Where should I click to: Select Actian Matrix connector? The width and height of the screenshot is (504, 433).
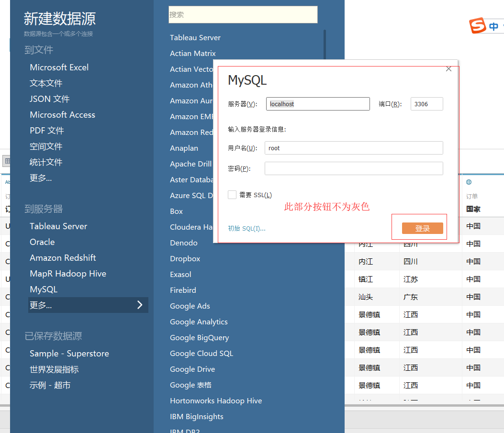(x=192, y=53)
